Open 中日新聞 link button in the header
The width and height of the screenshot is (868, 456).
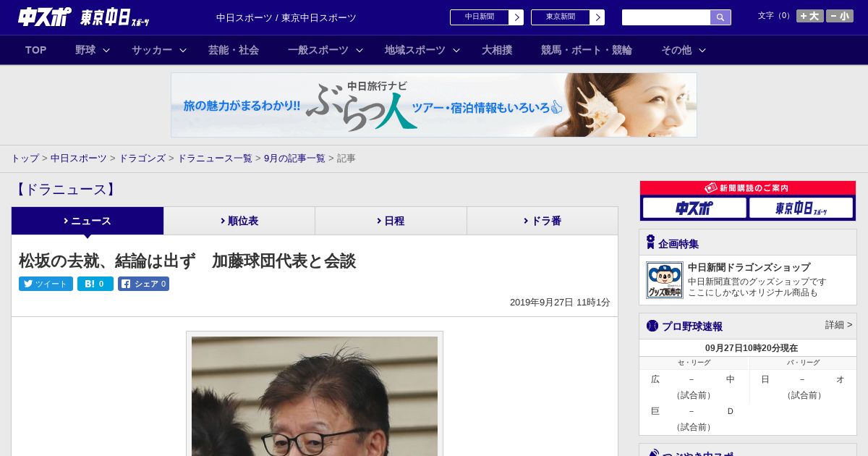tap(486, 17)
